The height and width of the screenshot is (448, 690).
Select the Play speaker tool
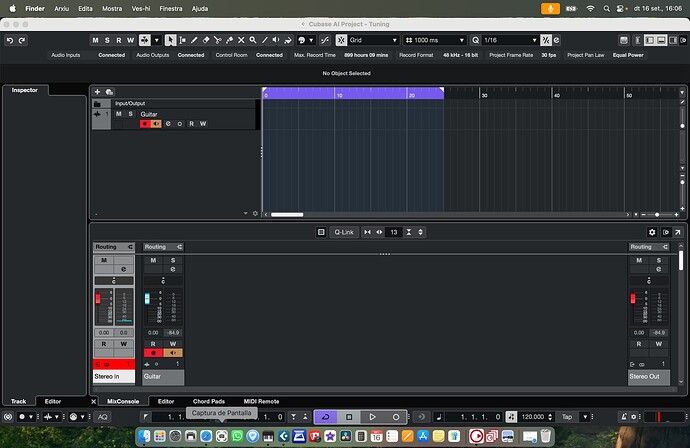pyautogui.click(x=276, y=40)
